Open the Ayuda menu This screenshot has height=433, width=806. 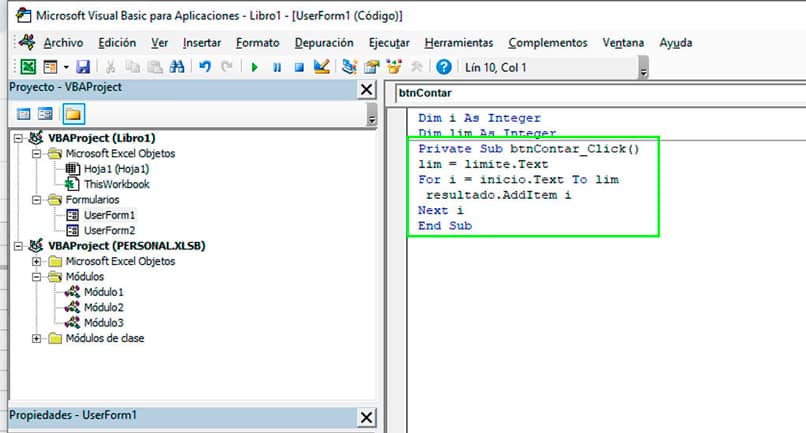pyautogui.click(x=675, y=43)
